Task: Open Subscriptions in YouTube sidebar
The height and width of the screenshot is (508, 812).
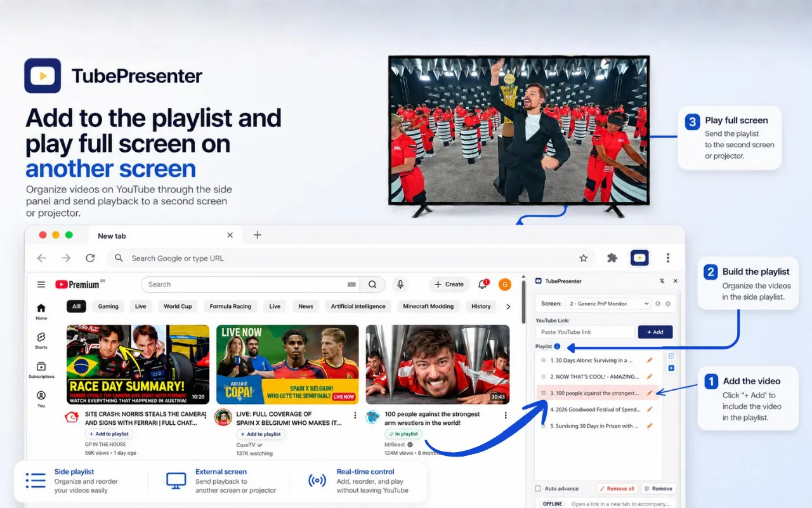Action: (x=41, y=370)
